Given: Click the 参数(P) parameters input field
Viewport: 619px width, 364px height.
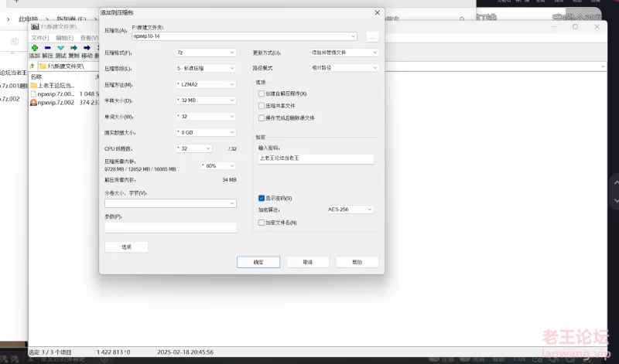Looking at the screenshot, I should pos(170,227).
